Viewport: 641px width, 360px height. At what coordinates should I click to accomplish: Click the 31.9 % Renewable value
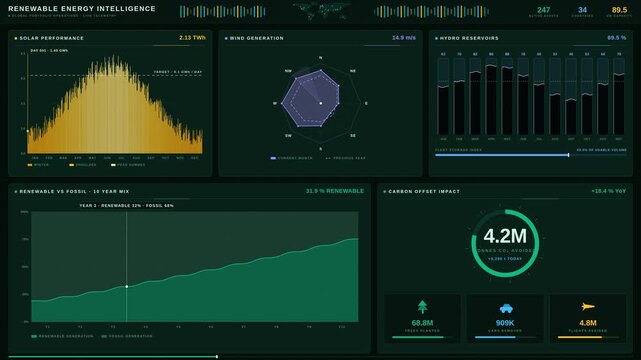[x=335, y=191]
